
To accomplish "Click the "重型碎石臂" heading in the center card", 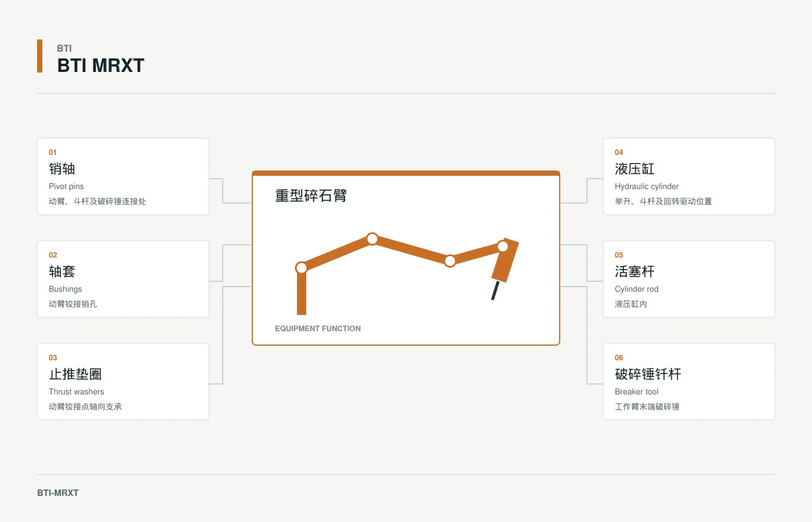I will tap(311, 196).
